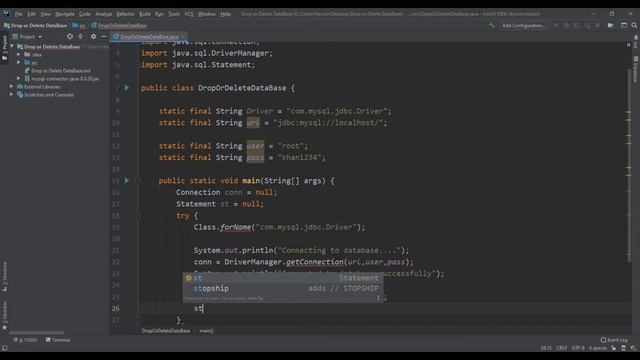640x360 pixels.
Task: Click the UTF-8 encoding status
Action: [x=578, y=348]
